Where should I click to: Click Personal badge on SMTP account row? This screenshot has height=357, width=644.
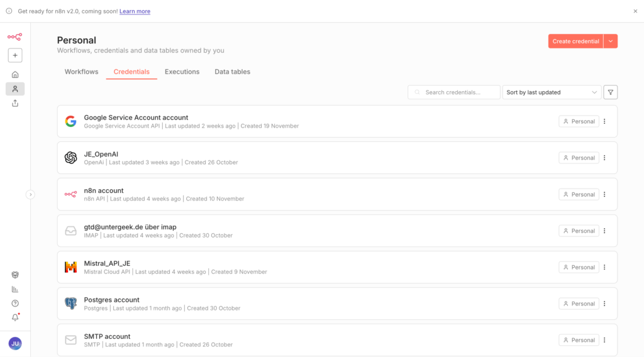[x=579, y=340]
